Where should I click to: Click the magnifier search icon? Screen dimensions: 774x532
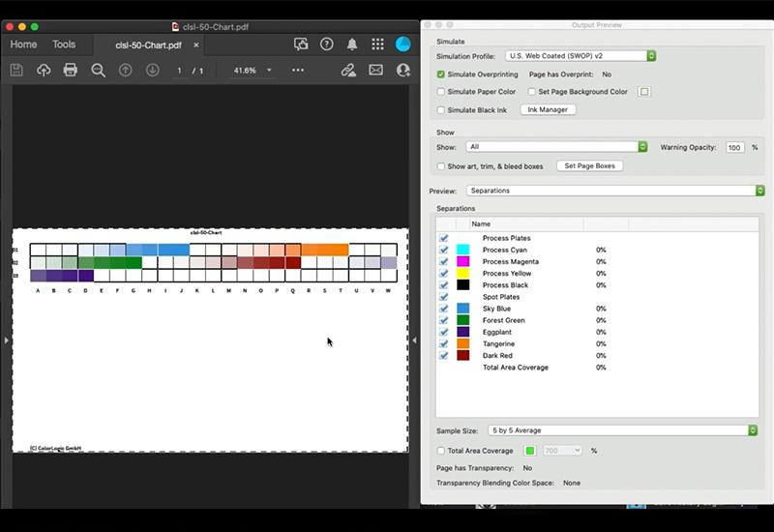point(98,71)
